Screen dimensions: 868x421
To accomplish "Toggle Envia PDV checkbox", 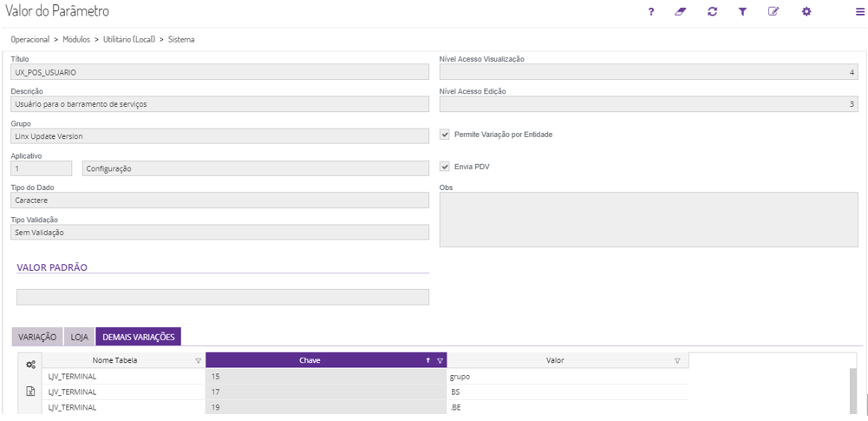I will (x=445, y=167).
